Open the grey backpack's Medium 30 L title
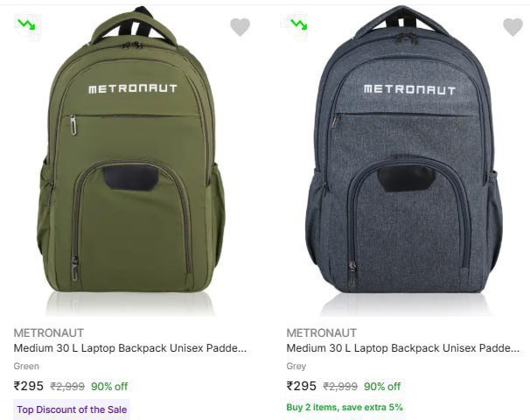The image size is (530, 420). 402,348
